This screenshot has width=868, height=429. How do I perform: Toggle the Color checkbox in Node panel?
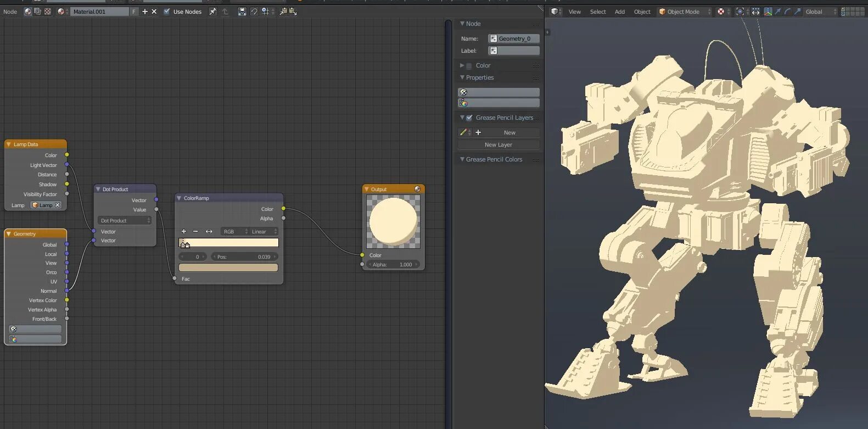pyautogui.click(x=469, y=66)
